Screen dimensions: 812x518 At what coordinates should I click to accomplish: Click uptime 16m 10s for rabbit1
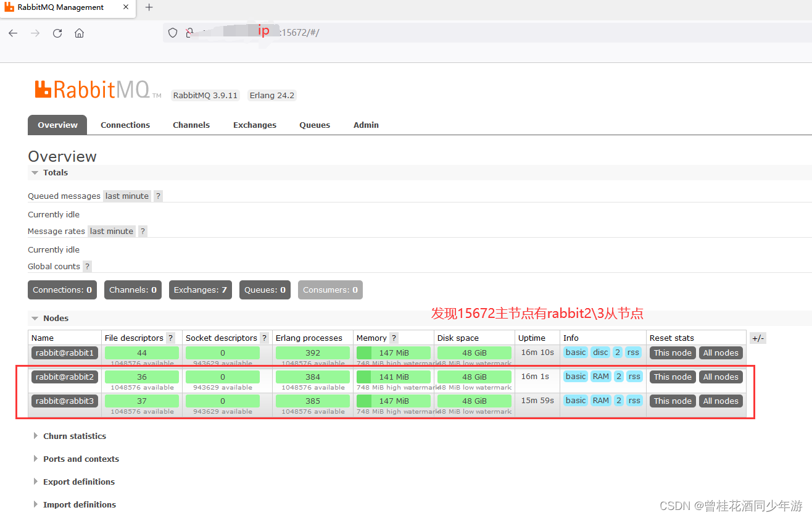click(537, 352)
